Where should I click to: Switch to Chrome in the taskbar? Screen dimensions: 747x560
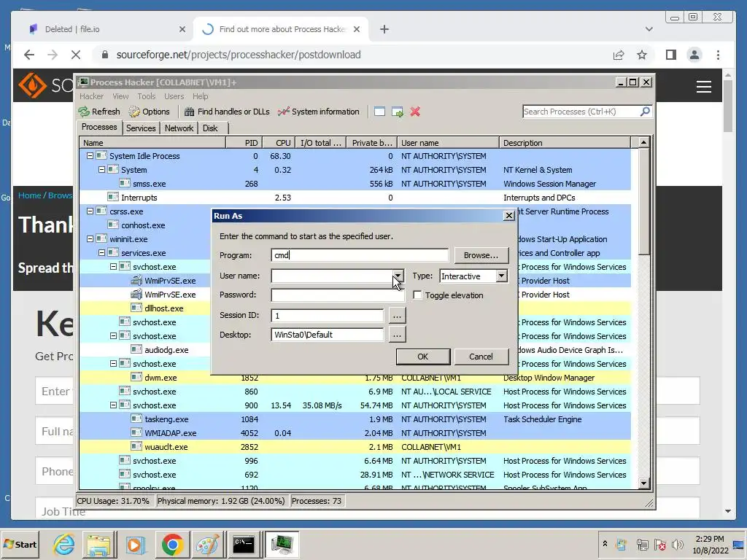coord(172,544)
